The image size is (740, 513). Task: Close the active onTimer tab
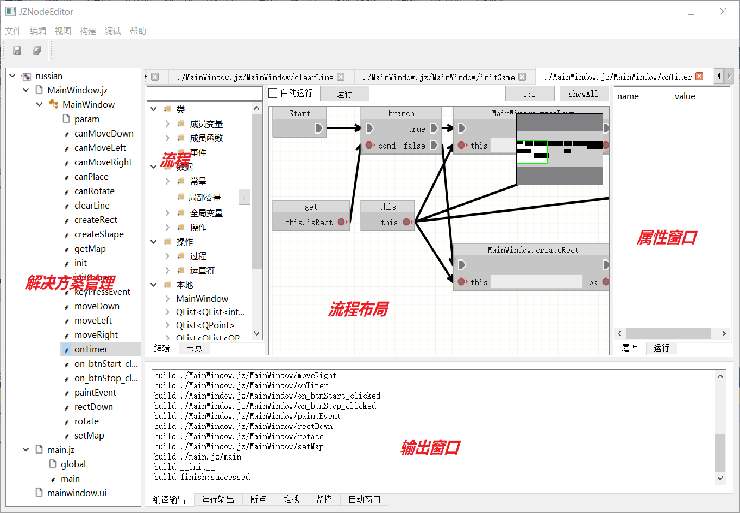tap(699, 76)
